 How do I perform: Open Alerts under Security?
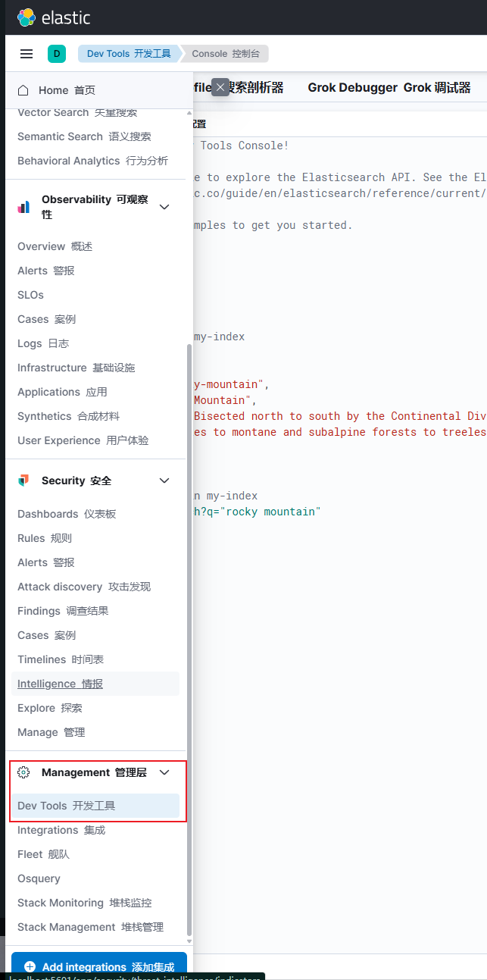46,562
